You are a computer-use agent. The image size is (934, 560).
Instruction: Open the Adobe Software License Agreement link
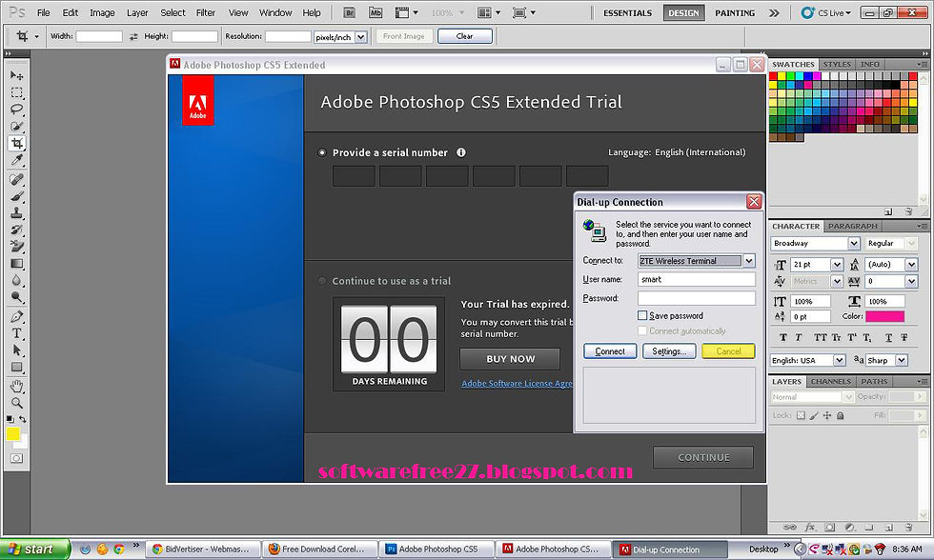pos(517,384)
